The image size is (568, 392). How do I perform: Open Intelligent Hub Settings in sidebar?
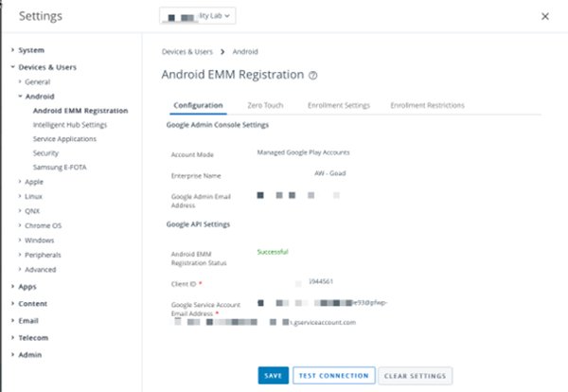point(69,124)
